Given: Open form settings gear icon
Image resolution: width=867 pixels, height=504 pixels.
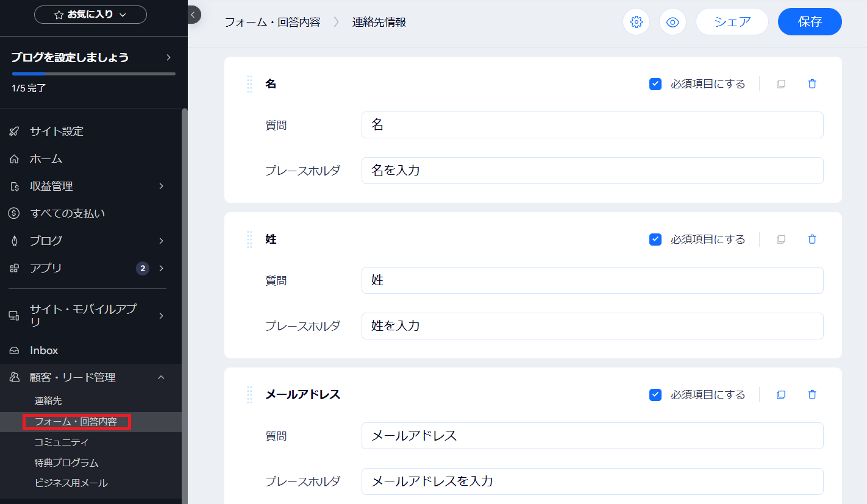Looking at the screenshot, I should (x=636, y=22).
